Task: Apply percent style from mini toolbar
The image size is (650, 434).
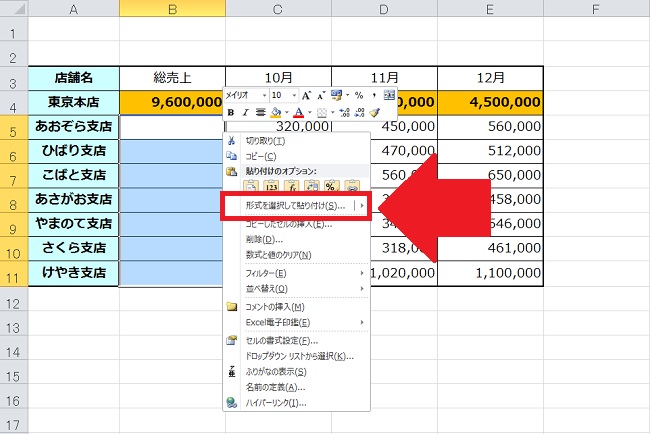Action: pyautogui.click(x=358, y=95)
